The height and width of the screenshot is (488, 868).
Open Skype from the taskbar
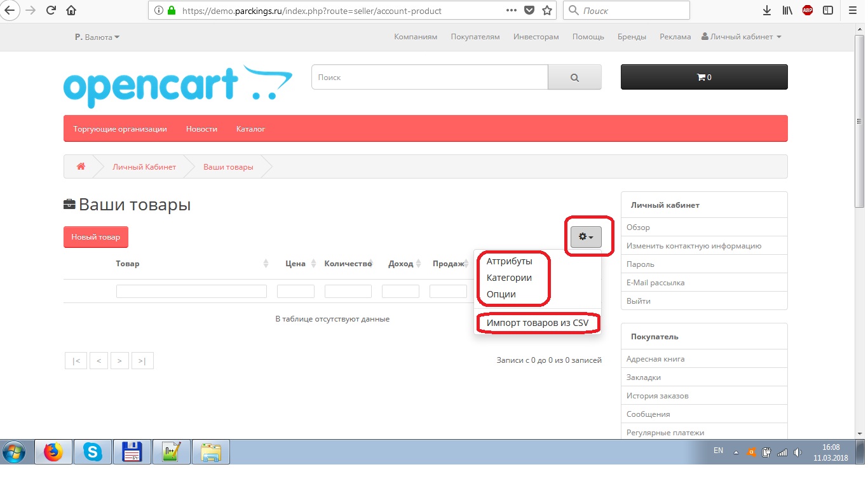point(93,452)
